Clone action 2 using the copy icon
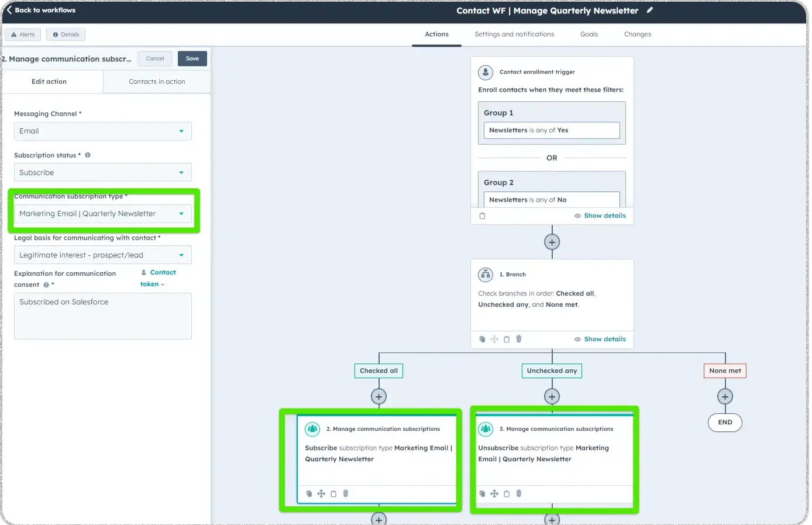The height and width of the screenshot is (525, 812). coord(309,493)
